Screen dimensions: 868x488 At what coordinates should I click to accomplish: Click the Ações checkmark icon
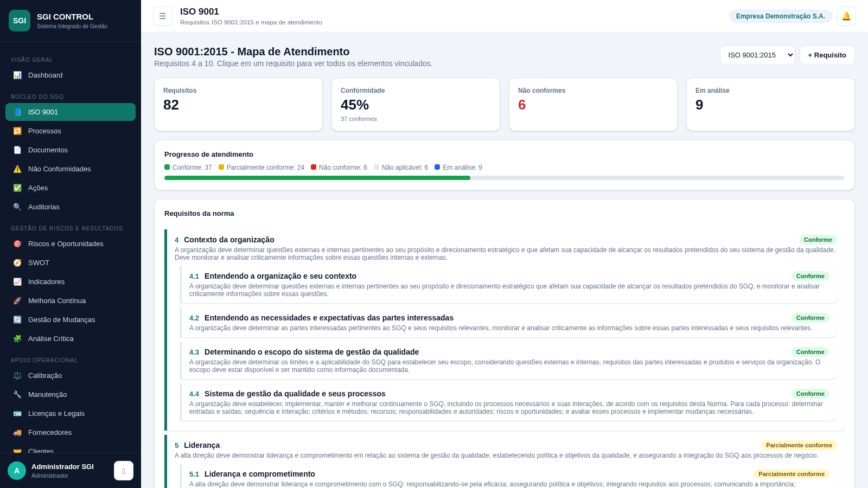coord(17,188)
